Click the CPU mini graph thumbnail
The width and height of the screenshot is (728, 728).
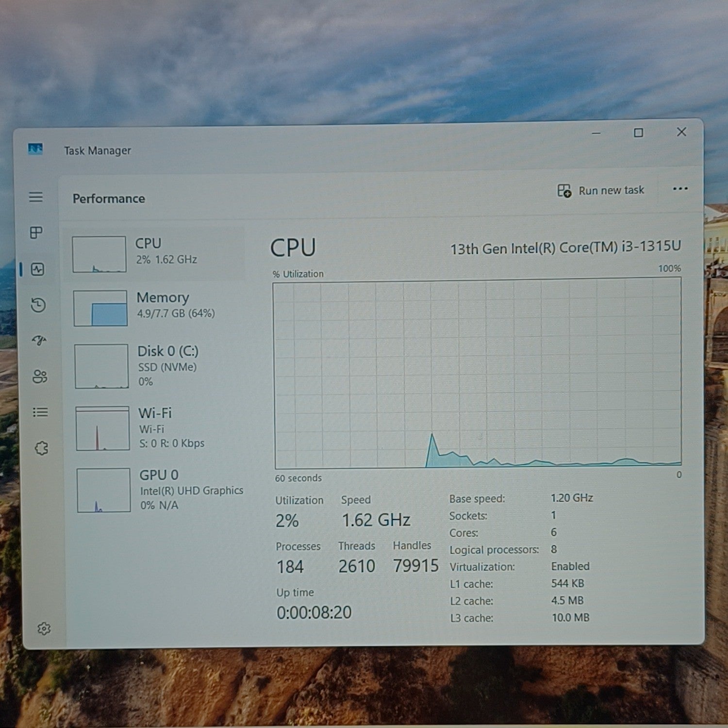(x=99, y=254)
